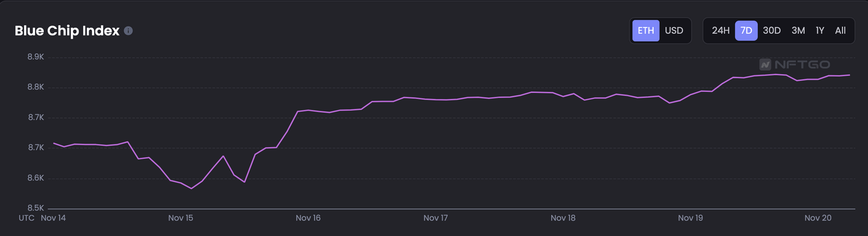Click the Nov 19 date label
Image resolution: width=868 pixels, height=236 pixels.
690,218
